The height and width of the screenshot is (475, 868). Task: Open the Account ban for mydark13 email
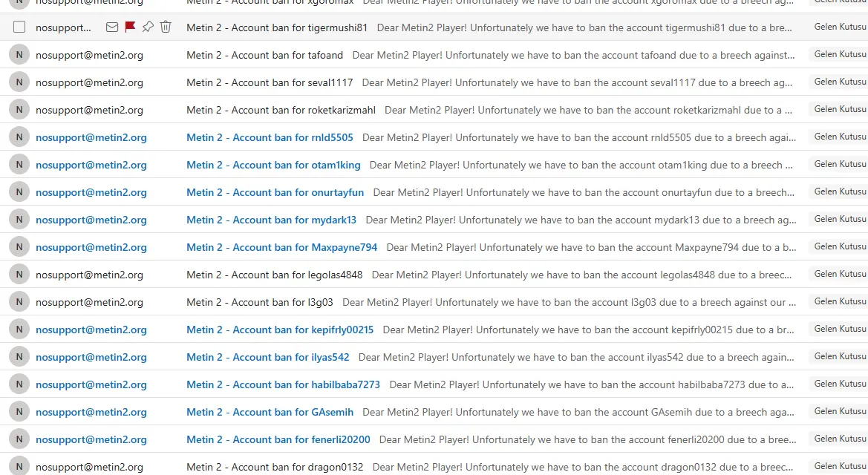click(x=271, y=220)
